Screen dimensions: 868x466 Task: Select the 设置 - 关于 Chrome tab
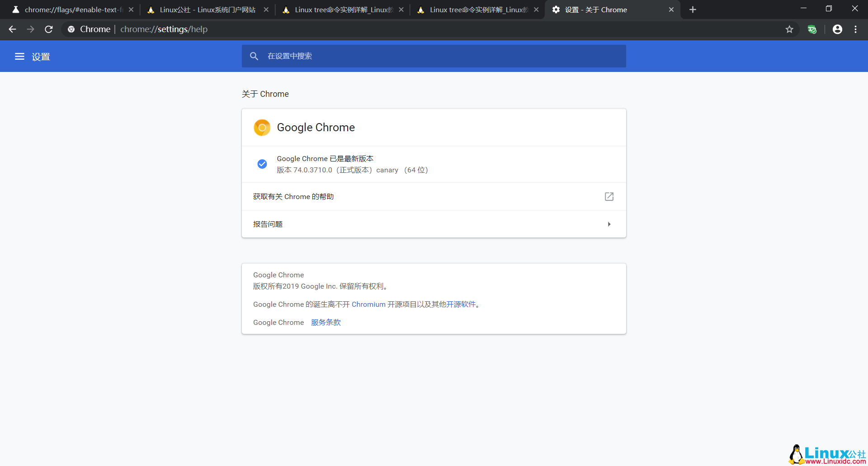(613, 10)
